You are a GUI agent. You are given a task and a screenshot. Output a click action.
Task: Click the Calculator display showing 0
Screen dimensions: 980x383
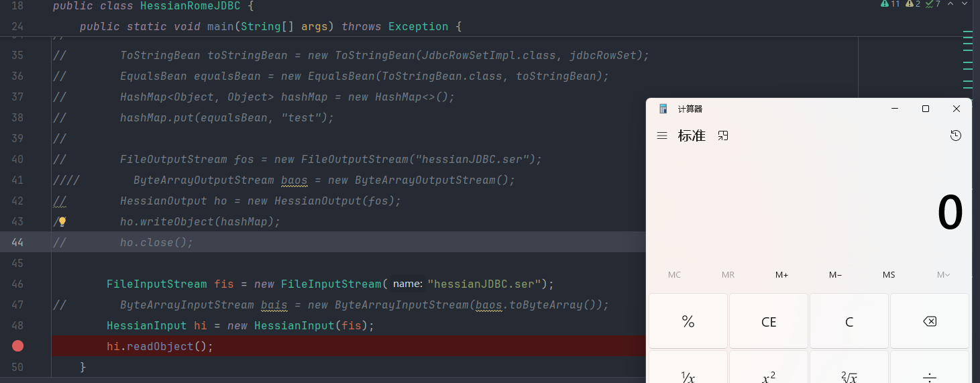[950, 213]
